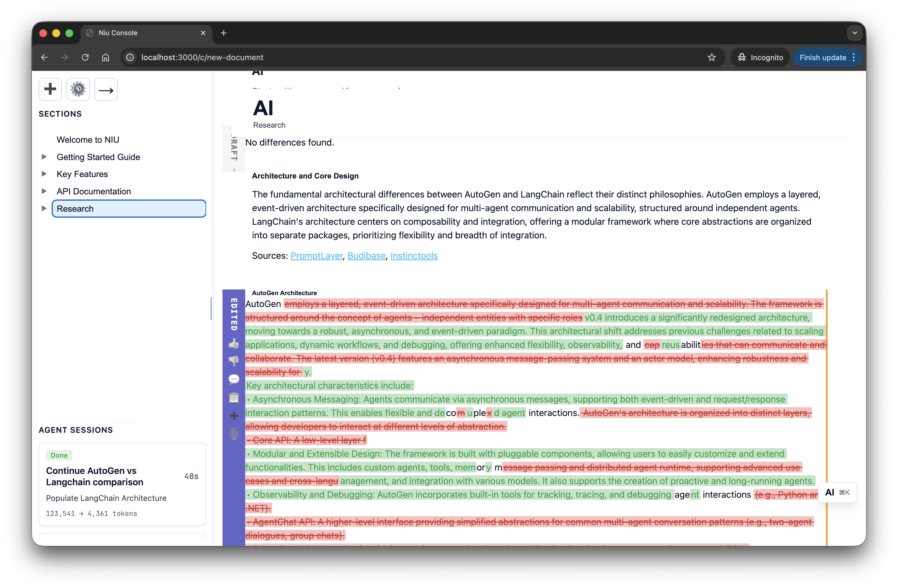
Task: Click the browser home icon
Action: click(x=106, y=57)
